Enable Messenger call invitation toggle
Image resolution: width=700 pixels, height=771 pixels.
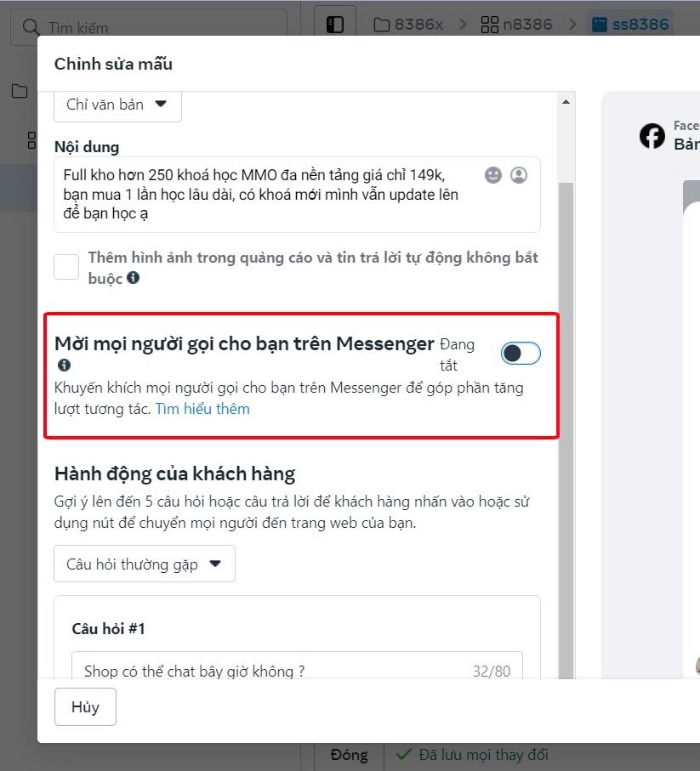tap(521, 354)
